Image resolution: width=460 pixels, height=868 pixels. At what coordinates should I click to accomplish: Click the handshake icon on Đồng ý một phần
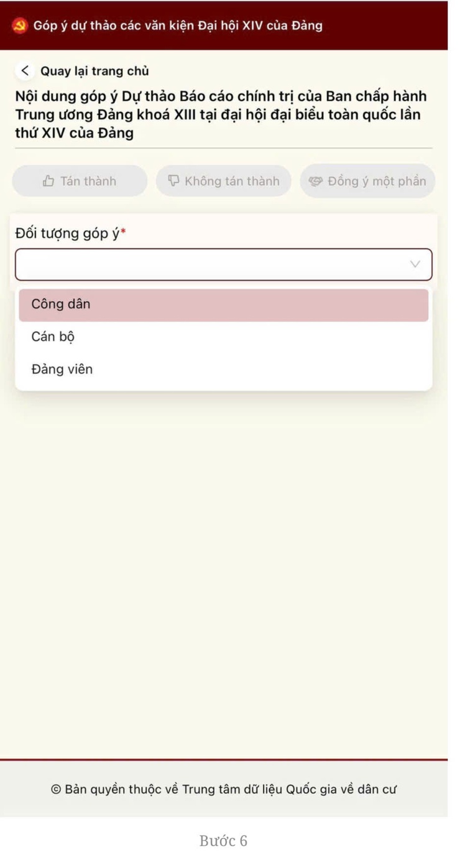pyautogui.click(x=316, y=181)
